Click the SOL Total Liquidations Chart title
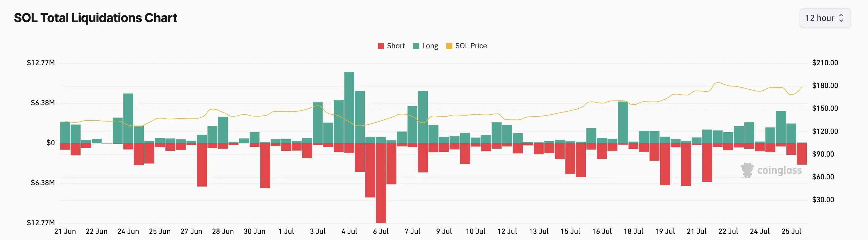Viewport: 868px width, 240px height. (x=95, y=18)
